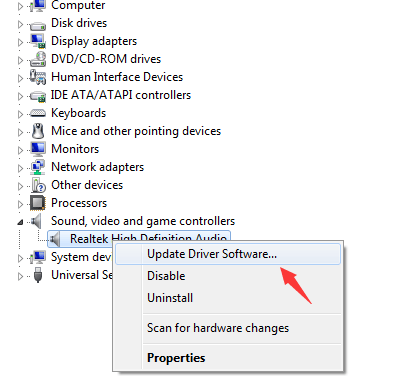The width and height of the screenshot is (416, 376).
Task: Select Disable in the context menu
Action: 166,276
